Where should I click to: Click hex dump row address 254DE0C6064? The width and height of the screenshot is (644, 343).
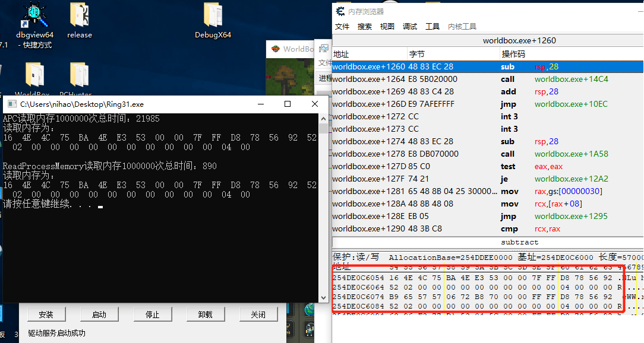click(x=358, y=287)
